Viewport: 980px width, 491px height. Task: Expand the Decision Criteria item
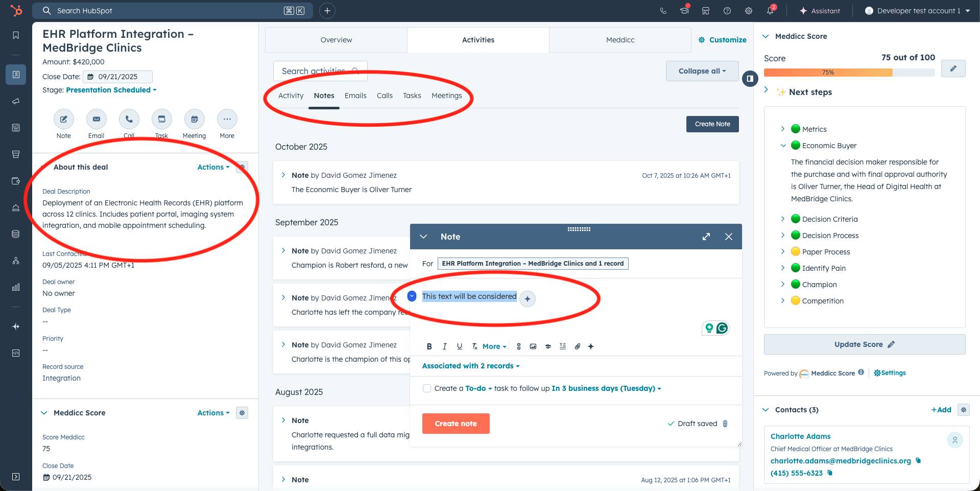(783, 219)
